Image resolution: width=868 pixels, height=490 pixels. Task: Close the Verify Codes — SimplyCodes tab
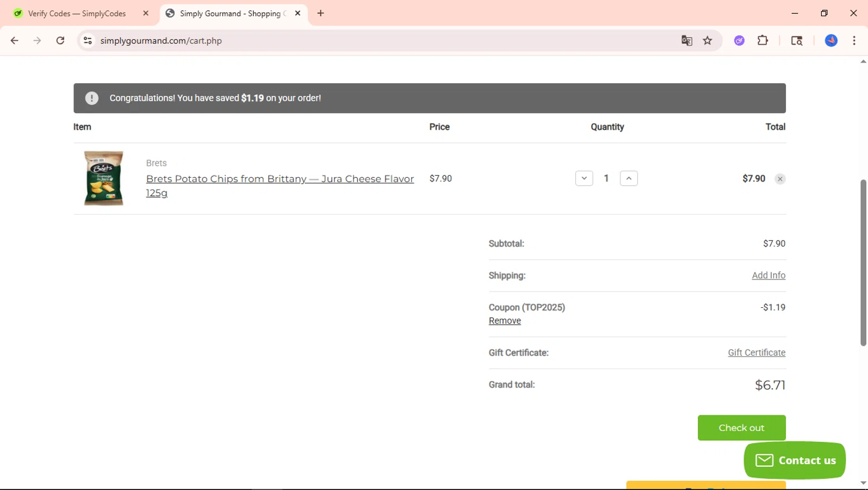[x=146, y=13]
